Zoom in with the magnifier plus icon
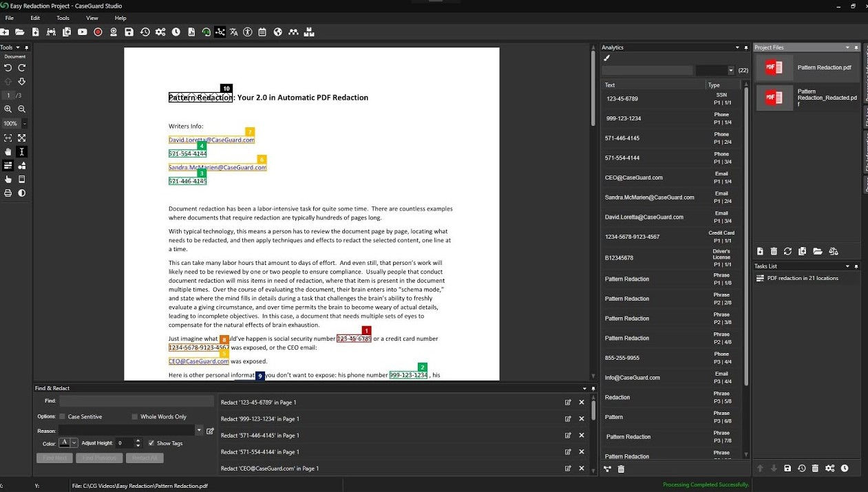868x492 pixels. coord(8,109)
